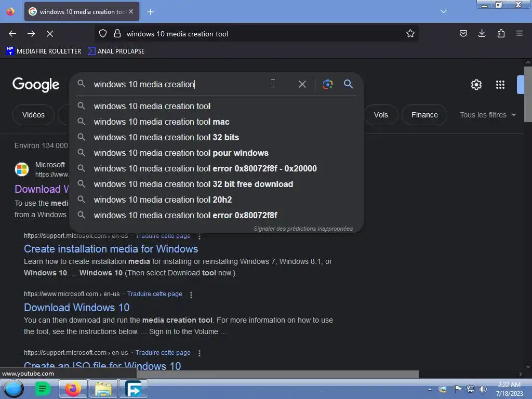Open the blue arrow taskbar app

pos(134,389)
